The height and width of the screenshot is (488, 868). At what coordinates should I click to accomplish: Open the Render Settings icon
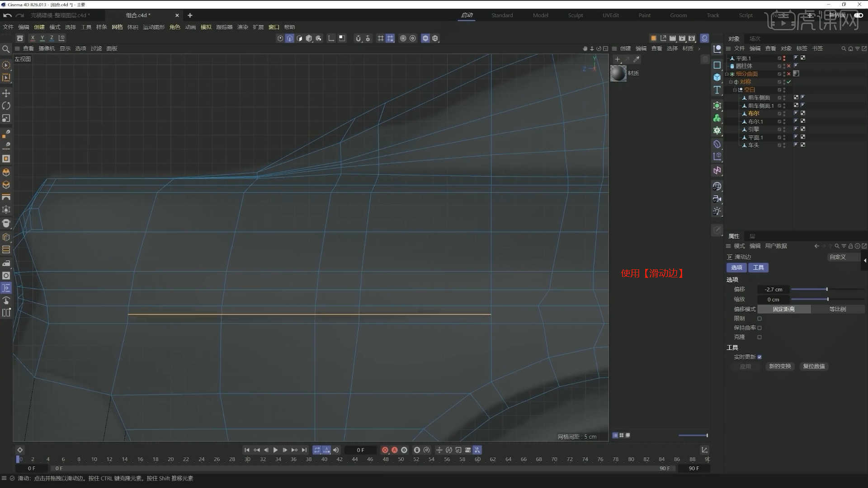click(x=692, y=38)
